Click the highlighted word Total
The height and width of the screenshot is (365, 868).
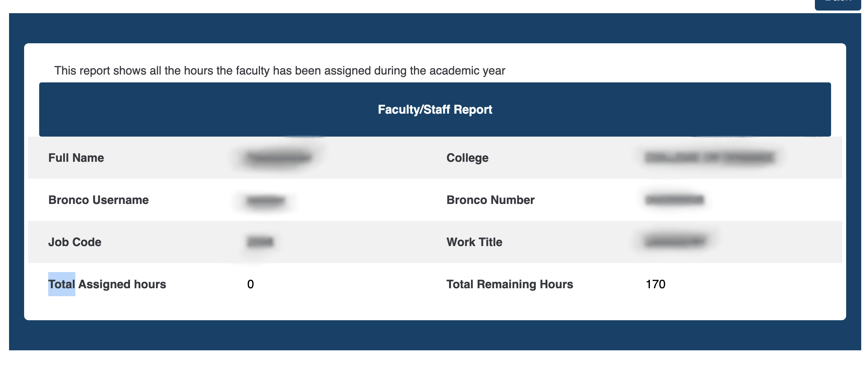click(61, 284)
